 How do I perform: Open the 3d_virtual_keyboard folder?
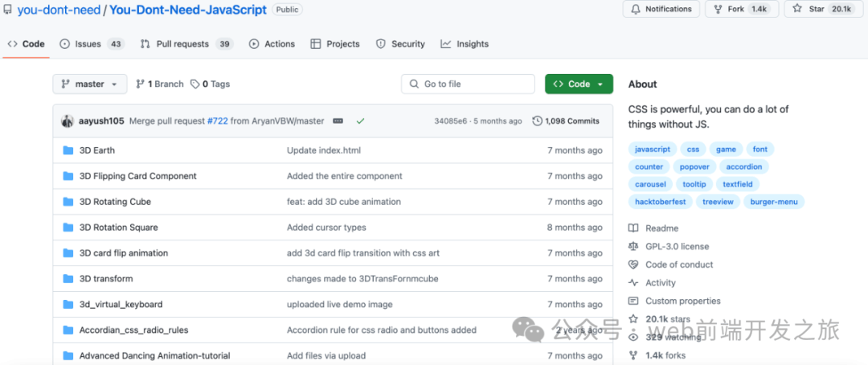click(121, 304)
